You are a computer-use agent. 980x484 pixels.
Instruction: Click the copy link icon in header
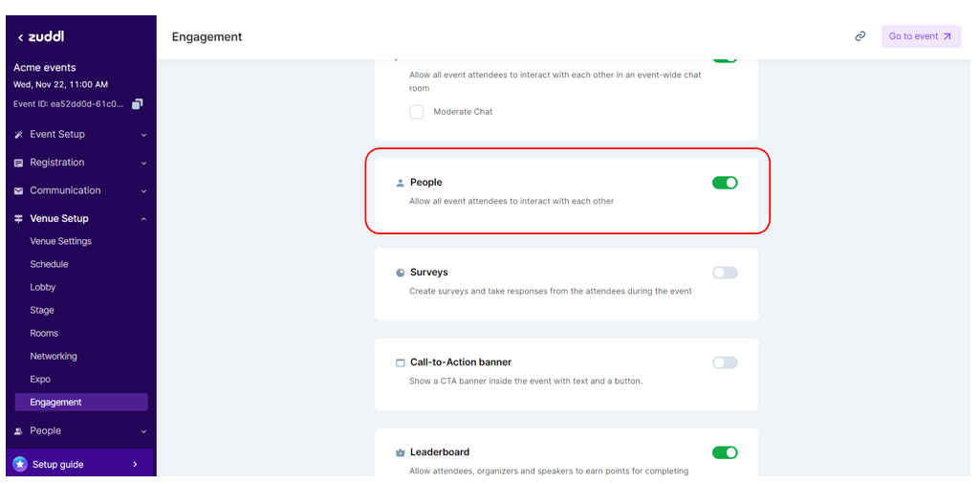click(x=860, y=36)
